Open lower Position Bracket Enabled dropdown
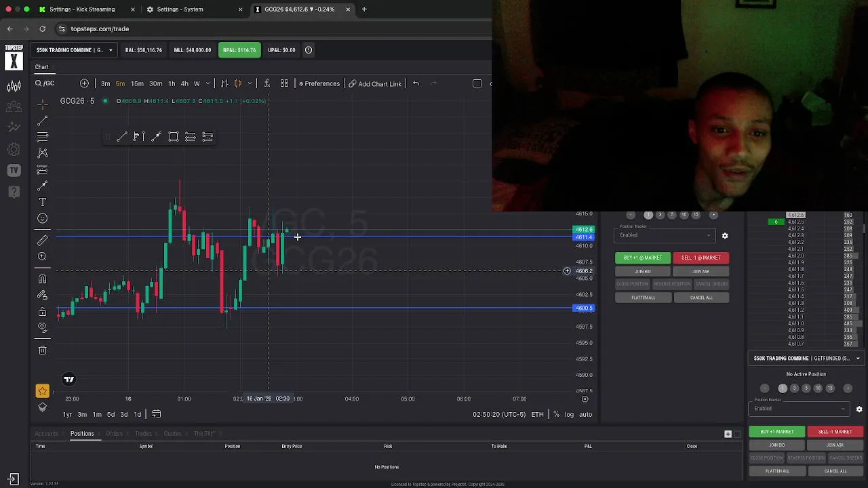This screenshot has width=868, height=488. (x=799, y=409)
